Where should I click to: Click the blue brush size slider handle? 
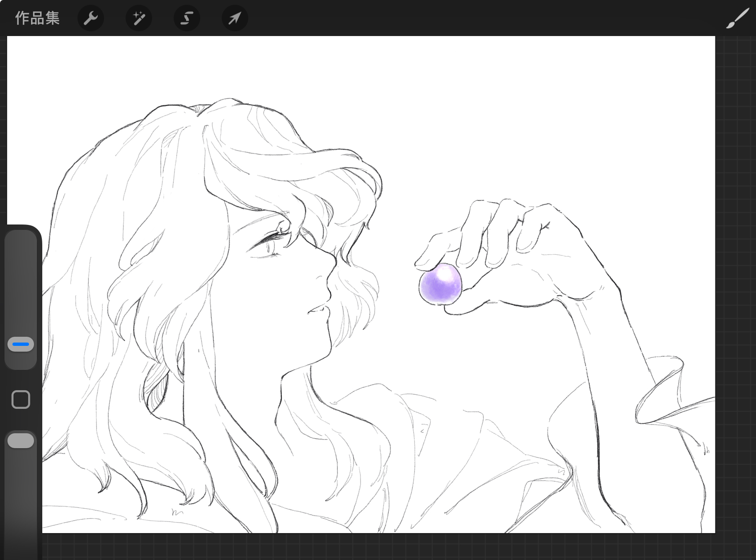tap(21, 344)
